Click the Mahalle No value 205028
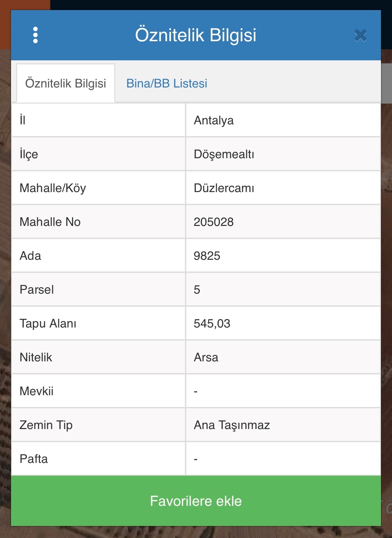The width and height of the screenshot is (392, 538). coord(213,222)
